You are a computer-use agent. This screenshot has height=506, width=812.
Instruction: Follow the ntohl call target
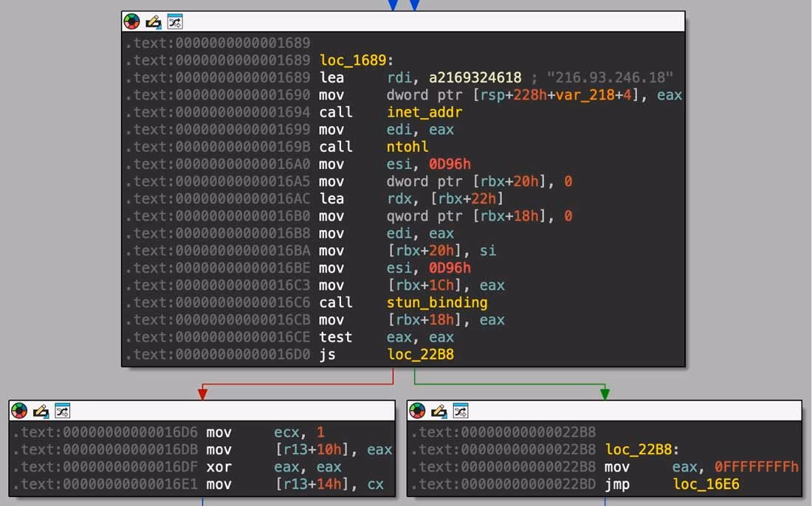pos(407,147)
